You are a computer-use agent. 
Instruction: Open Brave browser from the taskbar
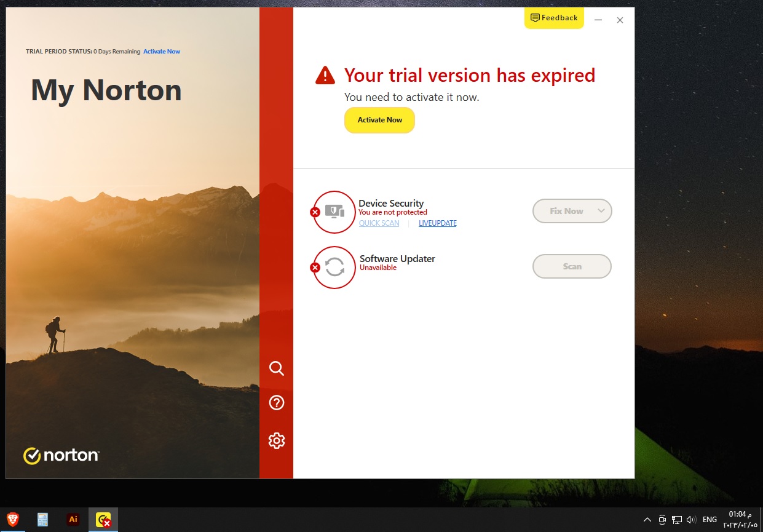click(x=12, y=520)
